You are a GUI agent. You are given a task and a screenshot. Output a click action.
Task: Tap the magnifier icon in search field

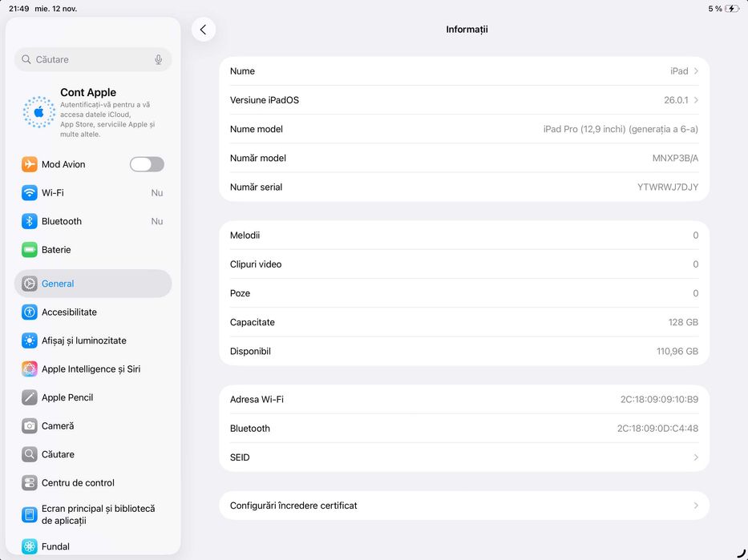coord(26,59)
